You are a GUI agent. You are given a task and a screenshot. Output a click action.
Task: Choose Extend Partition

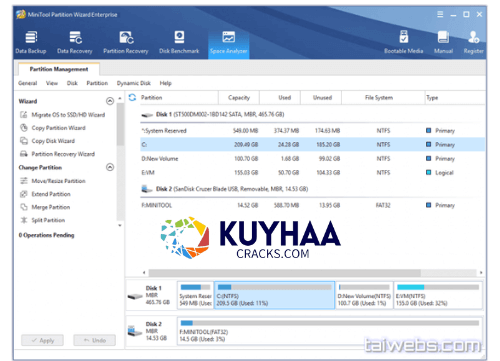click(45, 194)
